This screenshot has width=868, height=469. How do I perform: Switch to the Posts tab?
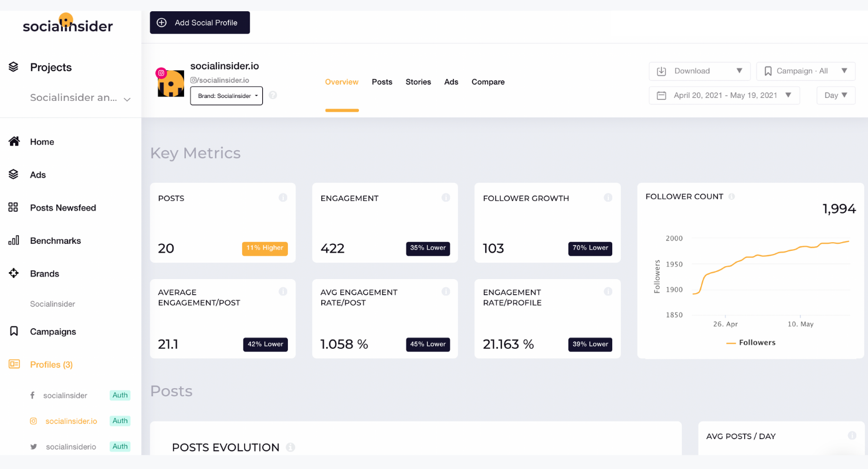pos(382,82)
